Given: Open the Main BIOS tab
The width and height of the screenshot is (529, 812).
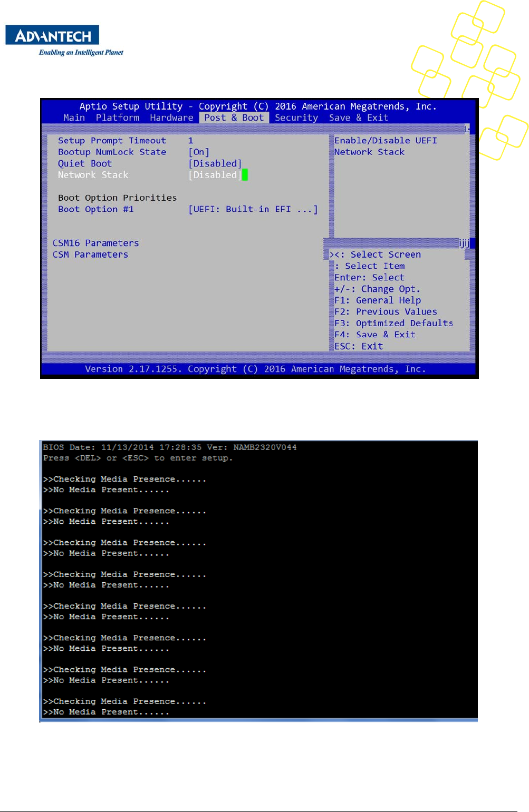Looking at the screenshot, I should [x=74, y=118].
